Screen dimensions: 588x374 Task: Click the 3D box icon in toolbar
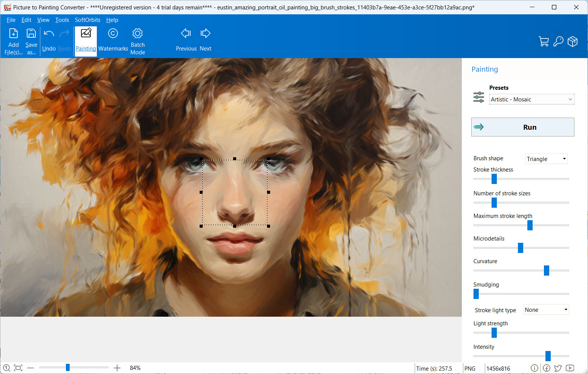pyautogui.click(x=573, y=41)
